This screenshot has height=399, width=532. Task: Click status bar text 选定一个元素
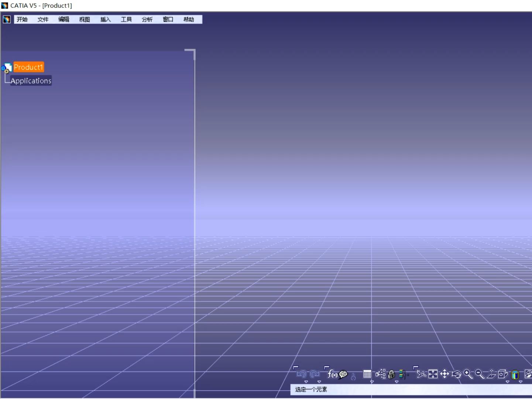(x=311, y=389)
